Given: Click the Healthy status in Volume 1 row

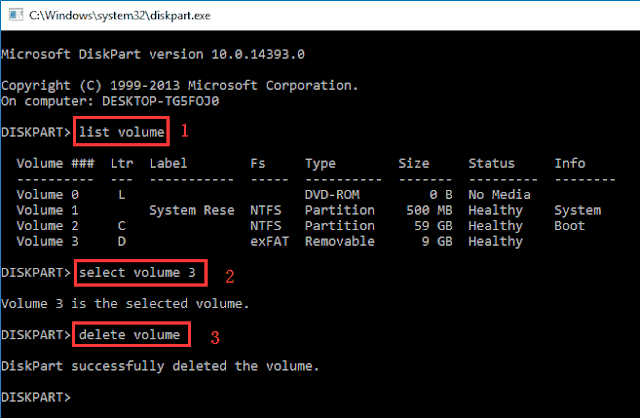Looking at the screenshot, I should (495, 210).
